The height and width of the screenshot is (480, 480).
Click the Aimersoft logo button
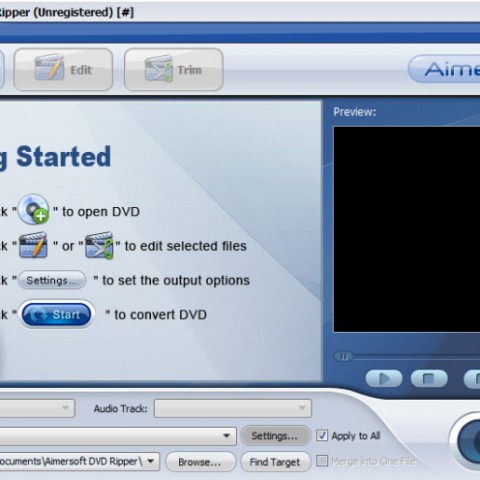tap(444, 69)
